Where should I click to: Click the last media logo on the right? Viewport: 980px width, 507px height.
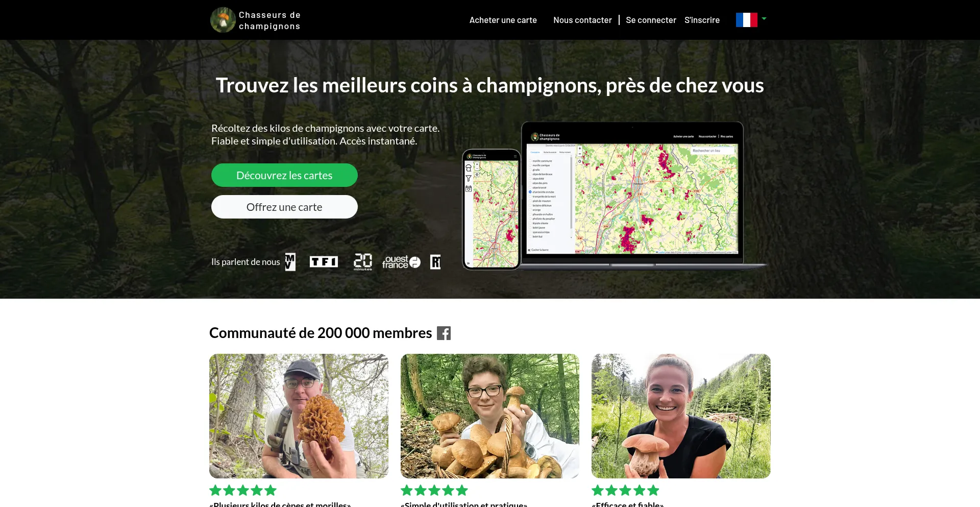(435, 262)
